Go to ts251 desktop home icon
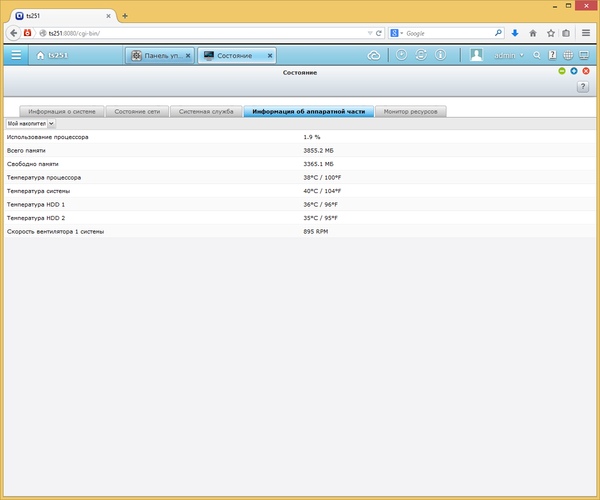600x500 pixels. point(40,55)
